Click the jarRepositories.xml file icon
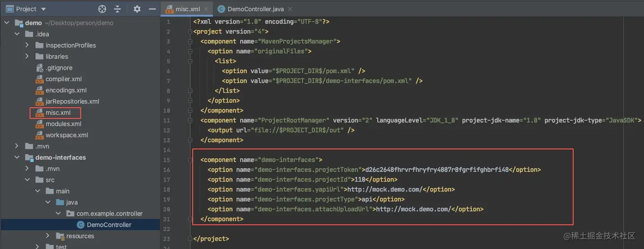The height and width of the screenshot is (249, 644). 39,101
